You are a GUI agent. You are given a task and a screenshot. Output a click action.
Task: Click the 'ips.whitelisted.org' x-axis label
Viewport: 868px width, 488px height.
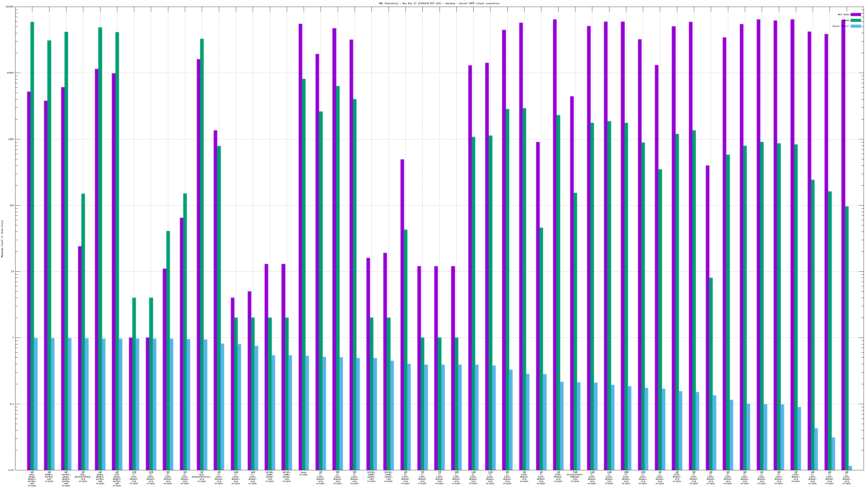coord(83,477)
